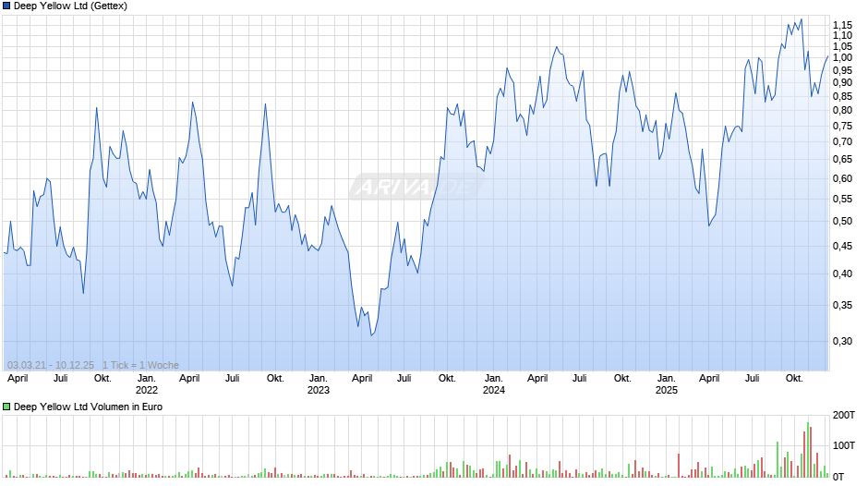868x486 pixels.
Task: Click the 0,75 price axis label
Action: pyautogui.click(x=842, y=126)
